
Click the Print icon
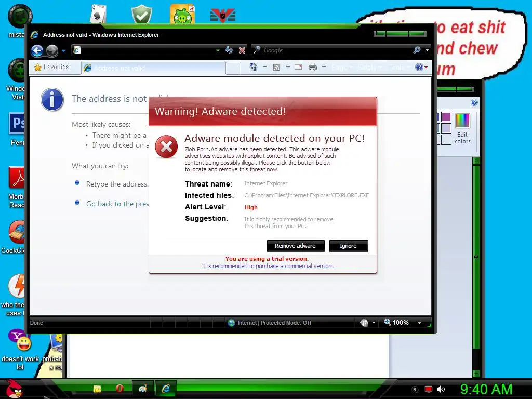(x=312, y=67)
